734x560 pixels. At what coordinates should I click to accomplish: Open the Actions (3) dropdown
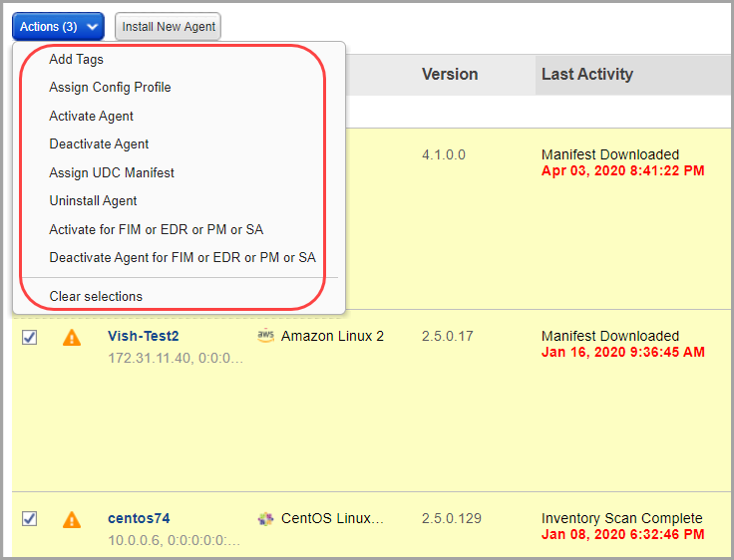coord(58,27)
